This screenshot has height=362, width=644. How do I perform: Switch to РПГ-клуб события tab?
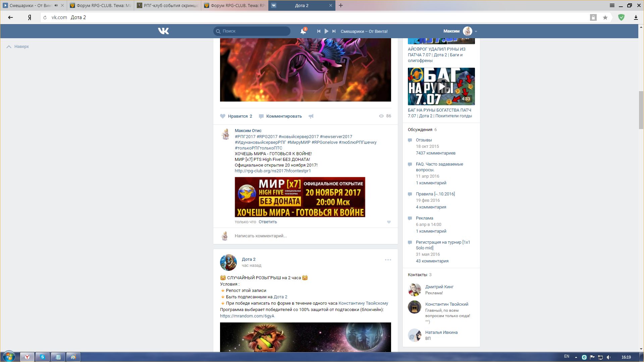point(168,5)
